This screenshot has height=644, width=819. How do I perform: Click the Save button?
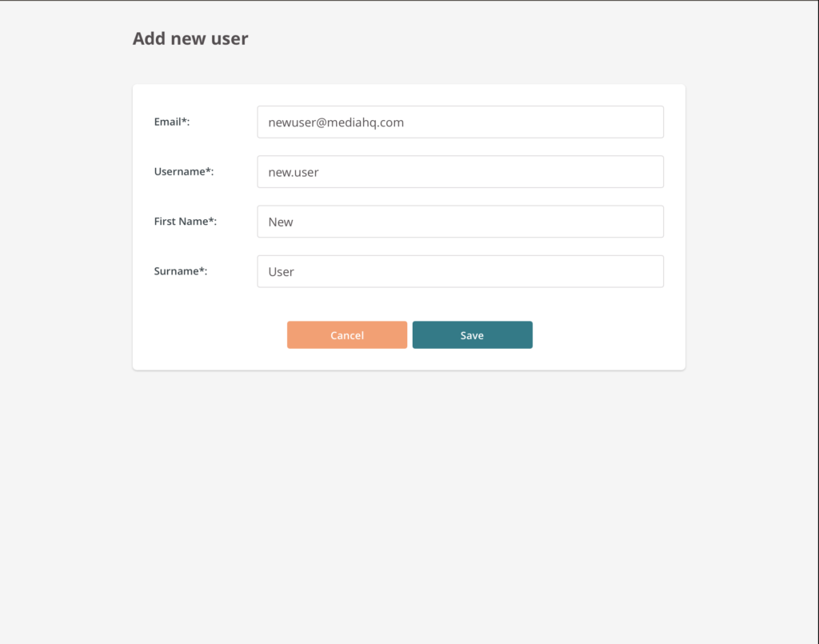click(x=472, y=334)
